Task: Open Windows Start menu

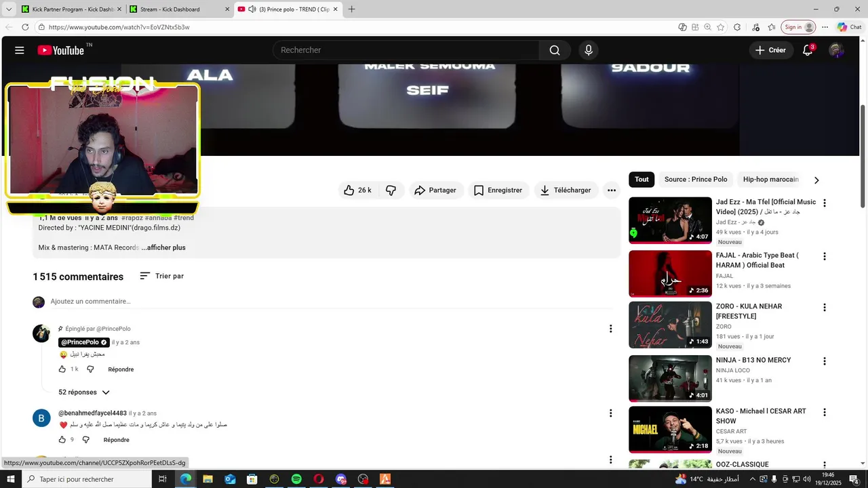Action: point(10,479)
